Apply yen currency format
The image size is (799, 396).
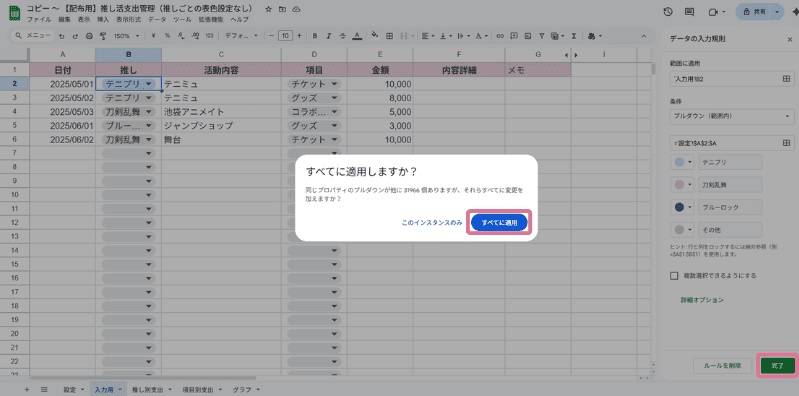coord(153,36)
